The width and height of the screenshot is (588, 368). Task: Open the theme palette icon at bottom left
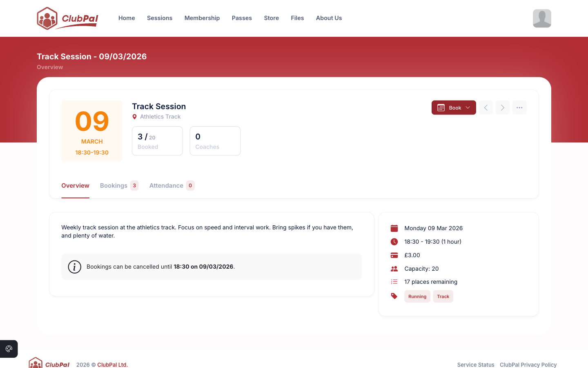pyautogui.click(x=9, y=349)
